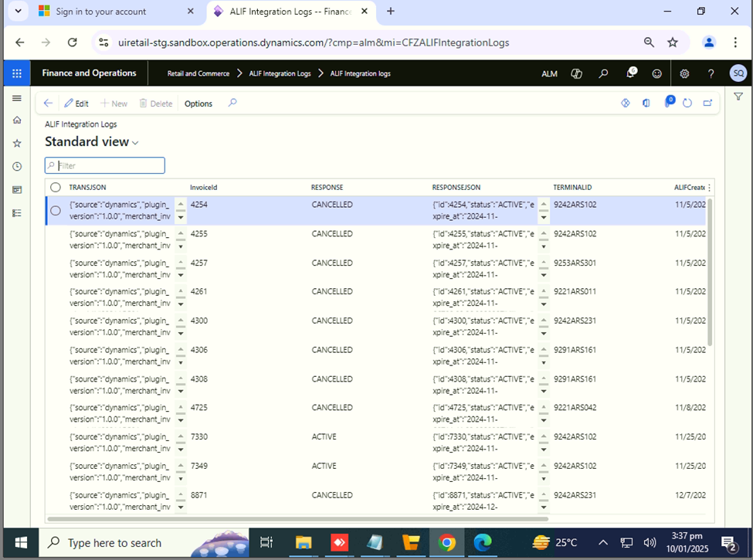Screen dimensions: 753x560
Task: Click Retail and Commerce breadcrumb
Action: click(x=198, y=73)
